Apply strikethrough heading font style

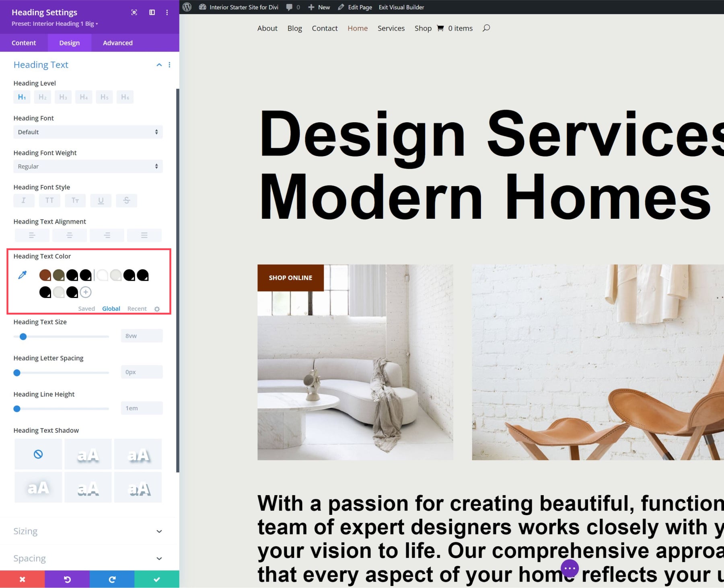(x=127, y=200)
